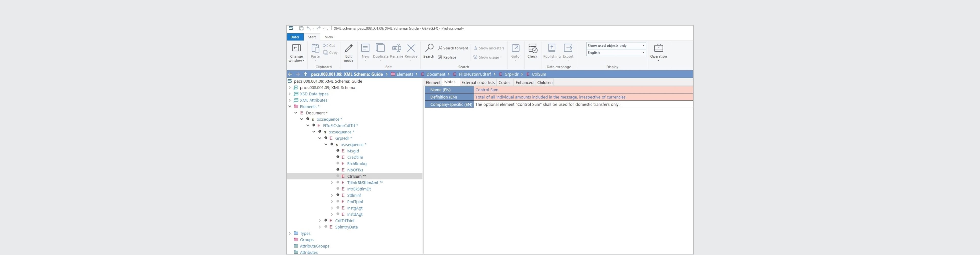The image size is (980, 255).
Task: Select the Edit mode pencil icon
Action: coord(348,52)
